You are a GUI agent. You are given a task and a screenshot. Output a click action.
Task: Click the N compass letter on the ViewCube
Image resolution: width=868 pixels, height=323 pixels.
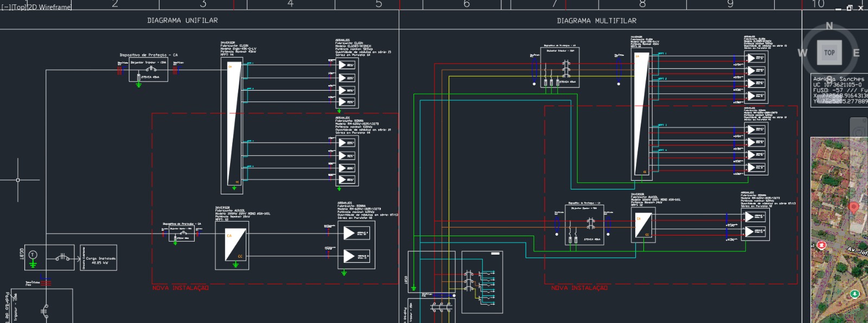coord(829,26)
